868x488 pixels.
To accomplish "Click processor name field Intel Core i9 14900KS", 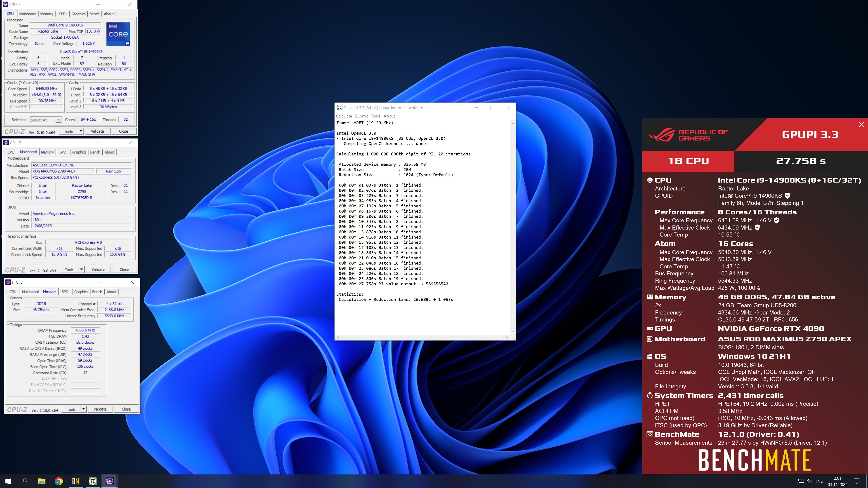I will 65,25.
